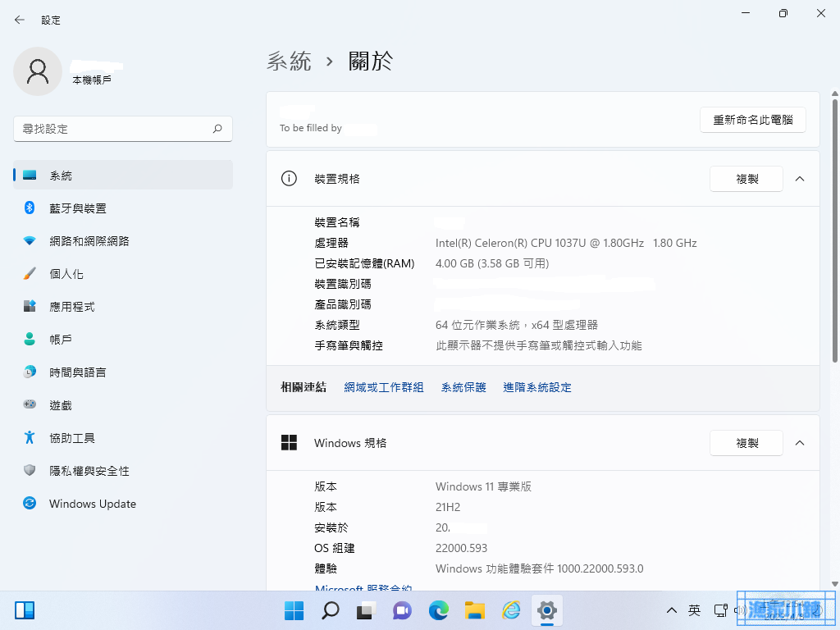Screen dimensions: 840x630
Task: Open 個人化 settings
Action: (123, 274)
